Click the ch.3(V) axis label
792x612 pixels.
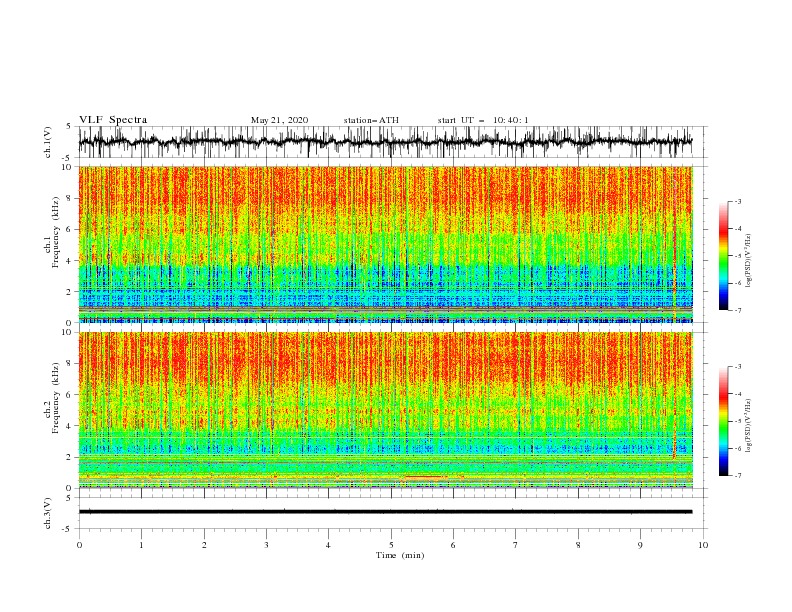(48, 513)
